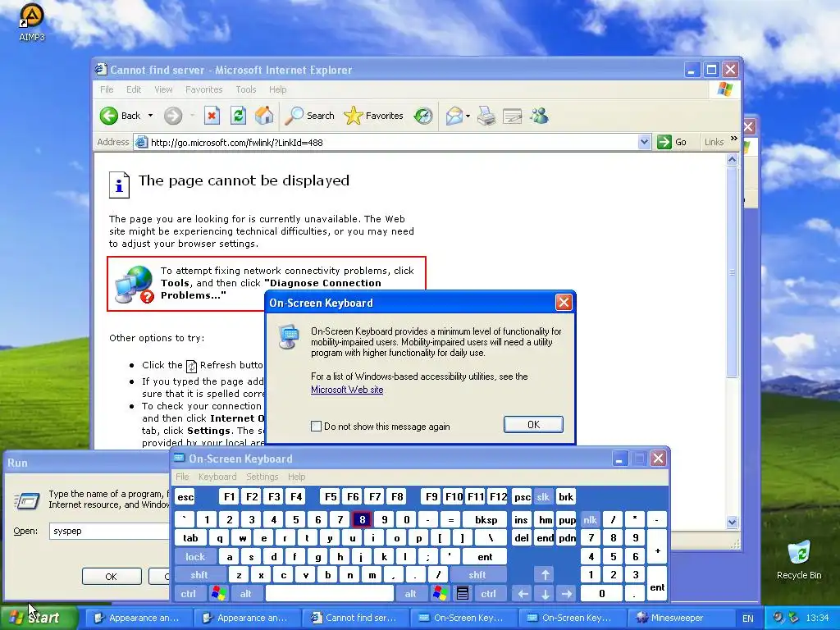Click the Print toolbar icon
The width and height of the screenshot is (840, 630).
click(486, 116)
